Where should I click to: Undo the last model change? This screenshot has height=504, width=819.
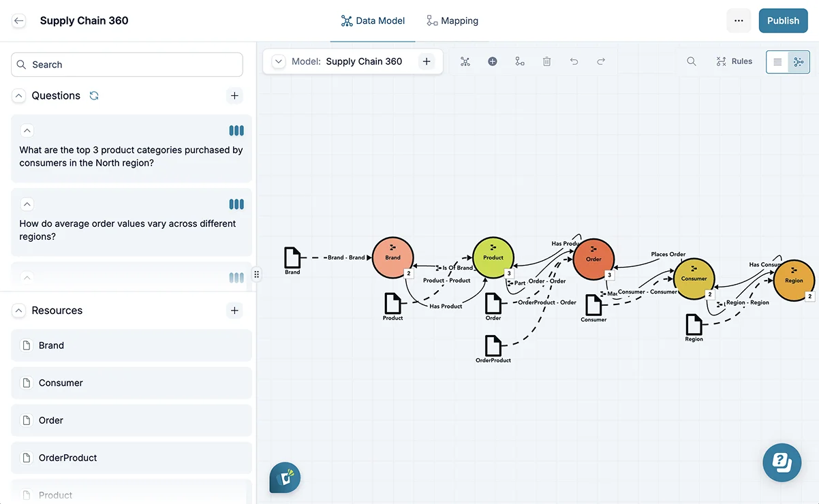click(x=574, y=61)
